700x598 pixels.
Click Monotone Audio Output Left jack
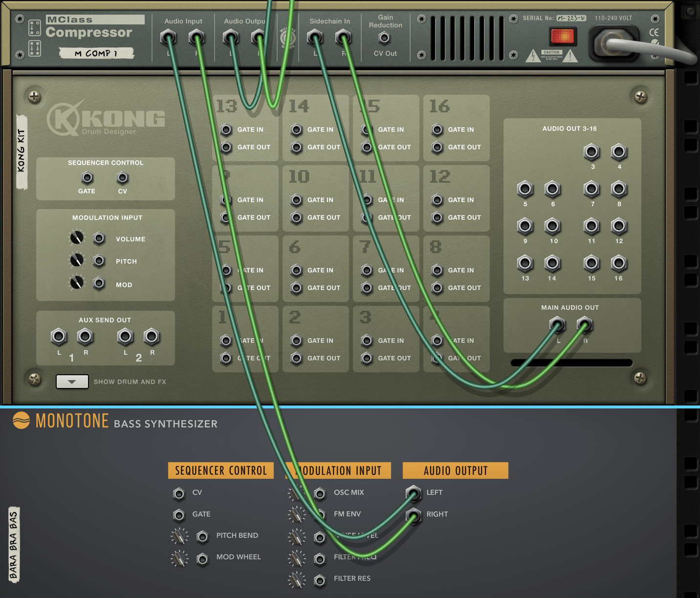(x=414, y=494)
